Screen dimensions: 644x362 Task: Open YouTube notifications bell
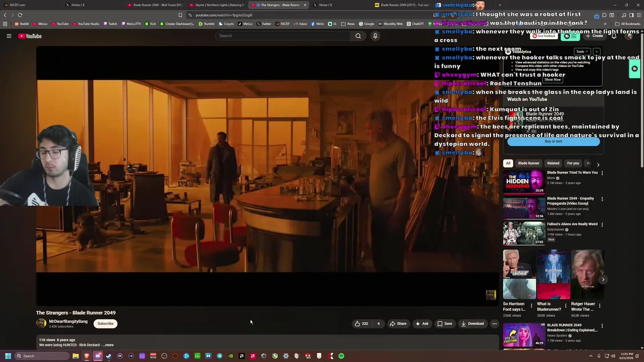[614, 36]
